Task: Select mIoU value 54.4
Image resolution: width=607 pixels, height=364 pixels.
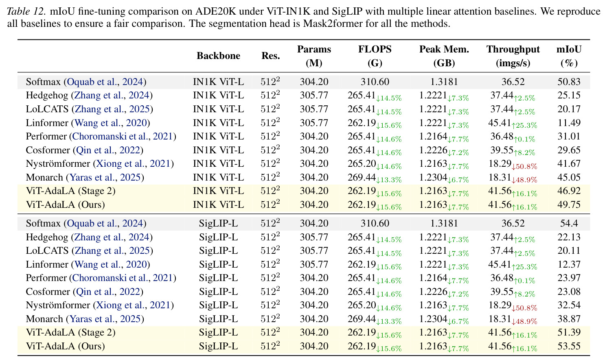Action: pyautogui.click(x=569, y=223)
